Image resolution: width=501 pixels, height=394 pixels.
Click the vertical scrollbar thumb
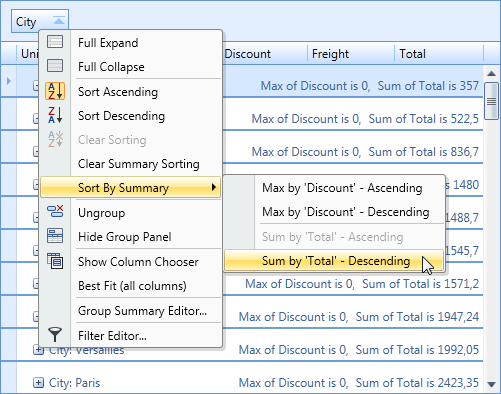pyautogui.click(x=491, y=101)
